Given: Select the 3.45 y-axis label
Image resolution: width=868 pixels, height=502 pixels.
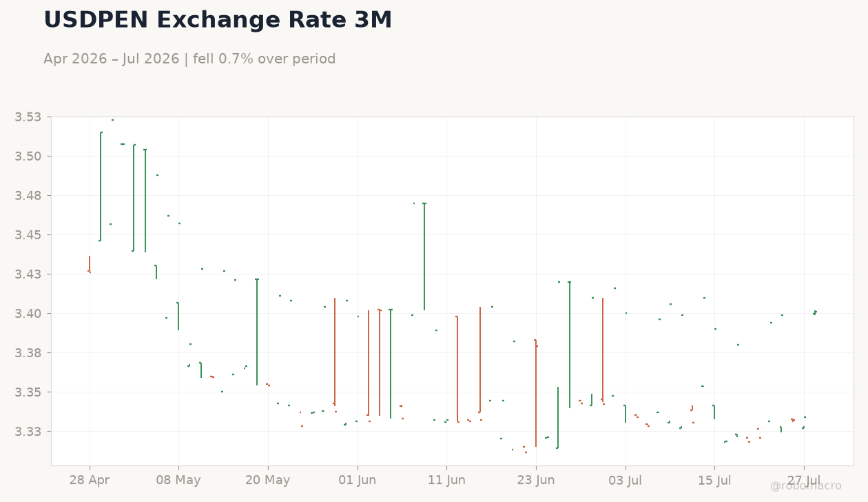Looking at the screenshot, I should (28, 235).
